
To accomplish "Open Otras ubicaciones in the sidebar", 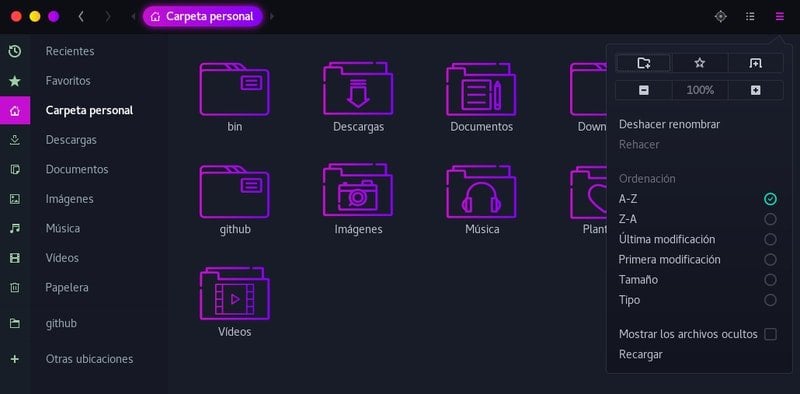I will click(x=89, y=359).
